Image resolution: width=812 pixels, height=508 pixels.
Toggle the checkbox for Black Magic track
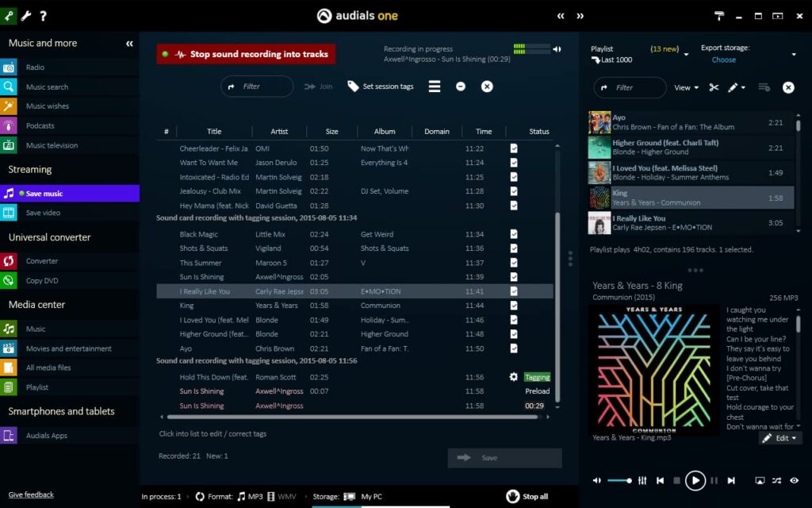pos(514,234)
